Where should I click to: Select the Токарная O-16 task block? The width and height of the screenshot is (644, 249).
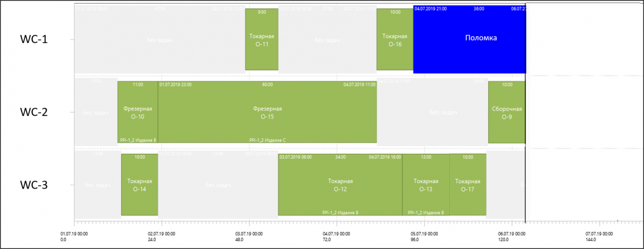click(x=395, y=39)
